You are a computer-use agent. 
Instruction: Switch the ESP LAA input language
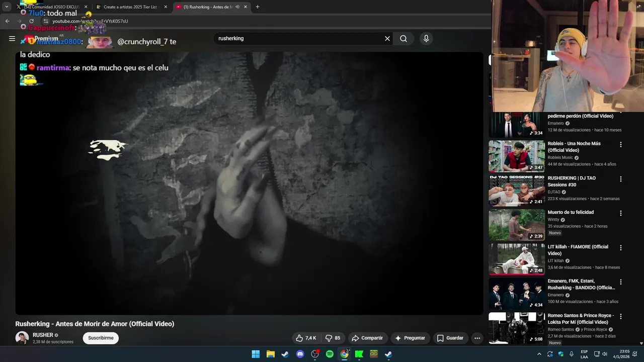click(x=584, y=354)
